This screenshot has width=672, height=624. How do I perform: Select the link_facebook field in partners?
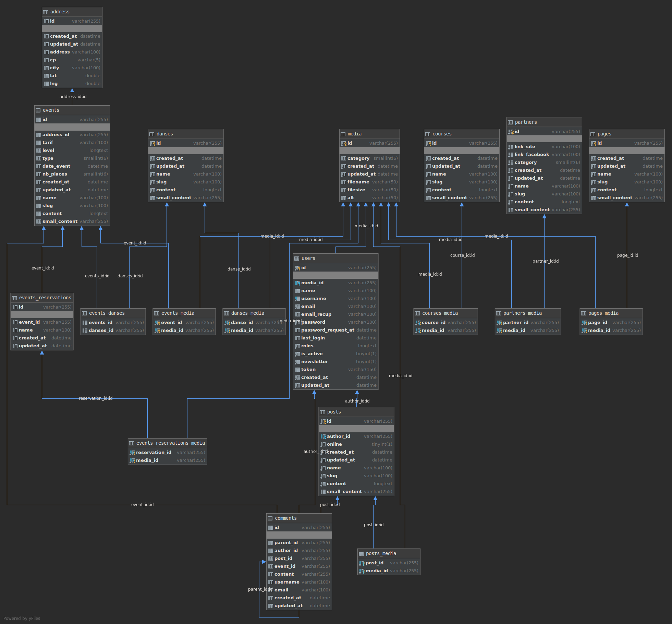[x=531, y=154]
